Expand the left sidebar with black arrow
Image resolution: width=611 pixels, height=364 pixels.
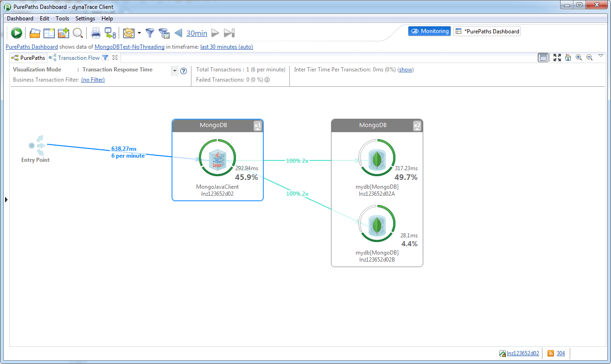pyautogui.click(x=6, y=199)
